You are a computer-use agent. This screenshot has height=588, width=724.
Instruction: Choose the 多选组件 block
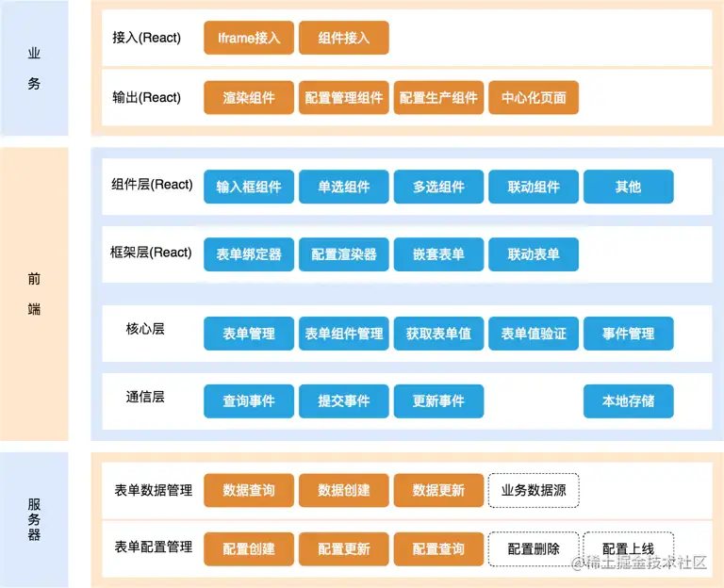point(438,187)
